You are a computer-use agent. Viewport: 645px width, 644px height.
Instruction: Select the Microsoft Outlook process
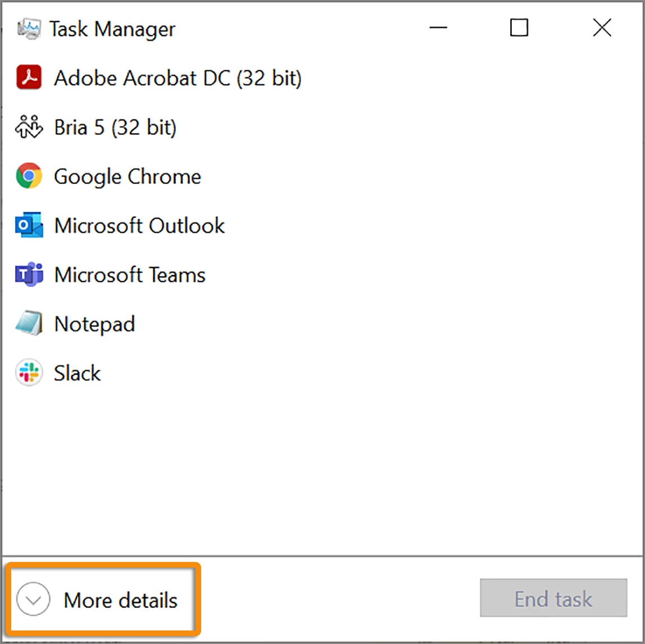tap(139, 225)
